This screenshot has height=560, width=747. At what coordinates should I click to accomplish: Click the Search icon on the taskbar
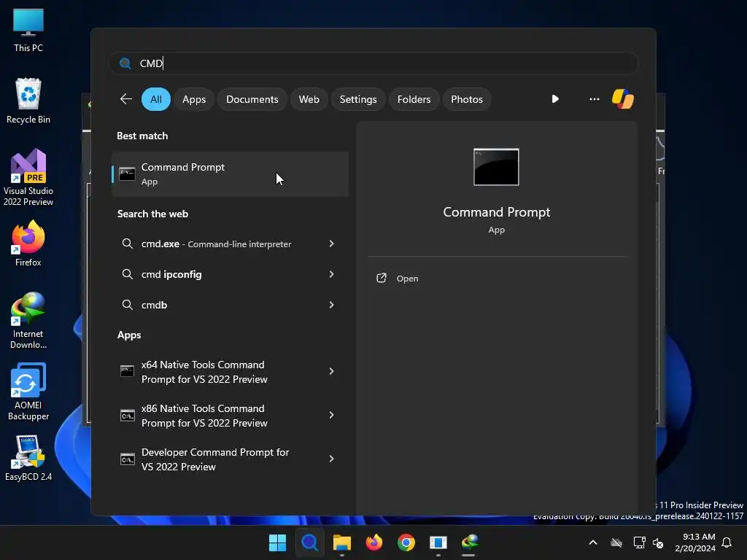309,542
